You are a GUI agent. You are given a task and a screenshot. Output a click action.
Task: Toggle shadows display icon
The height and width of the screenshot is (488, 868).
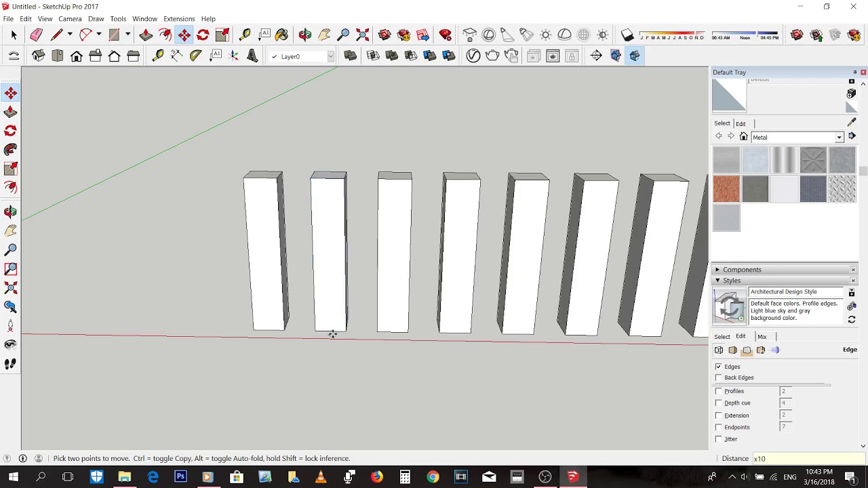pos(627,35)
